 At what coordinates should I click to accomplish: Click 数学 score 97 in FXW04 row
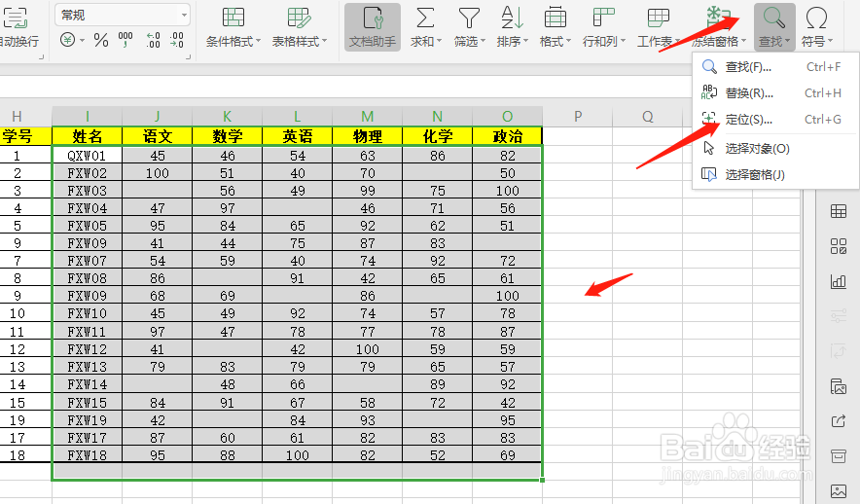(228, 208)
